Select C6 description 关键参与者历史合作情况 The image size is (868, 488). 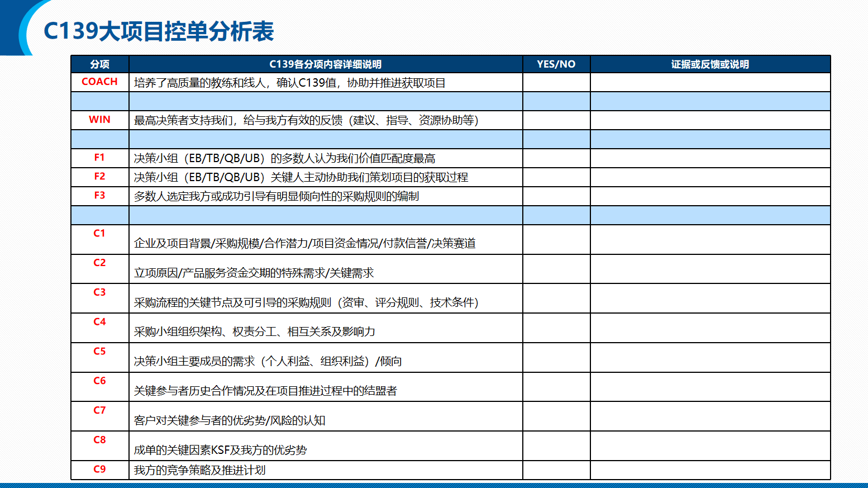[x=265, y=391]
